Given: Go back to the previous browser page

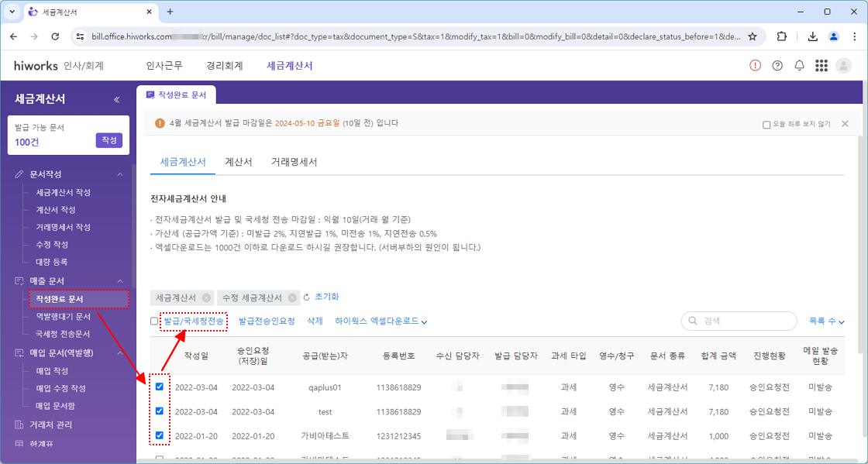Looking at the screenshot, I should tap(13, 36).
